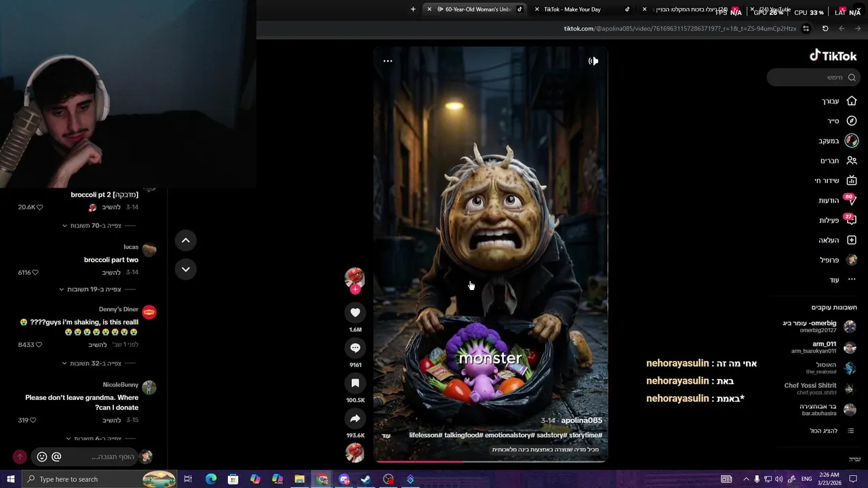The image size is (868, 488).
Task: Expand the 32 replies under Denny's Diner comment
Action: pos(96,363)
